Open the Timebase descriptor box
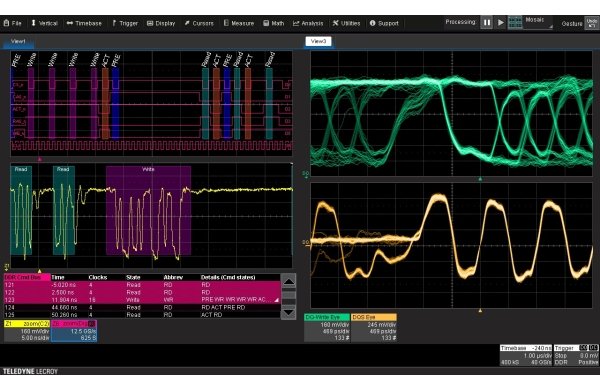This screenshot has height=390, width=600. tap(526, 355)
